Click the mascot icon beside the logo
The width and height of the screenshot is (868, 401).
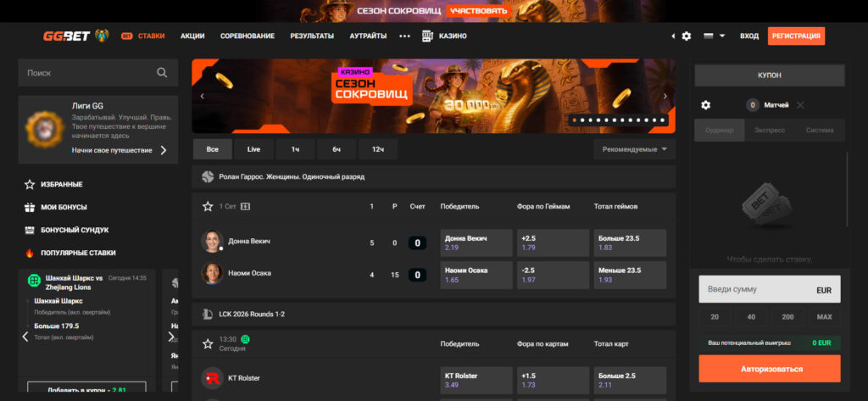tap(102, 36)
